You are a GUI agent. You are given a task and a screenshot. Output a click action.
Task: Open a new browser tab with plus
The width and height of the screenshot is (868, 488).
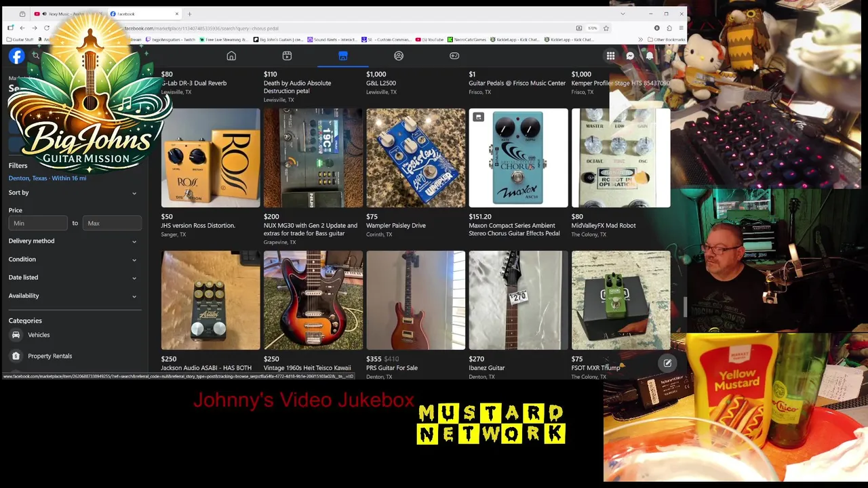[x=189, y=14]
